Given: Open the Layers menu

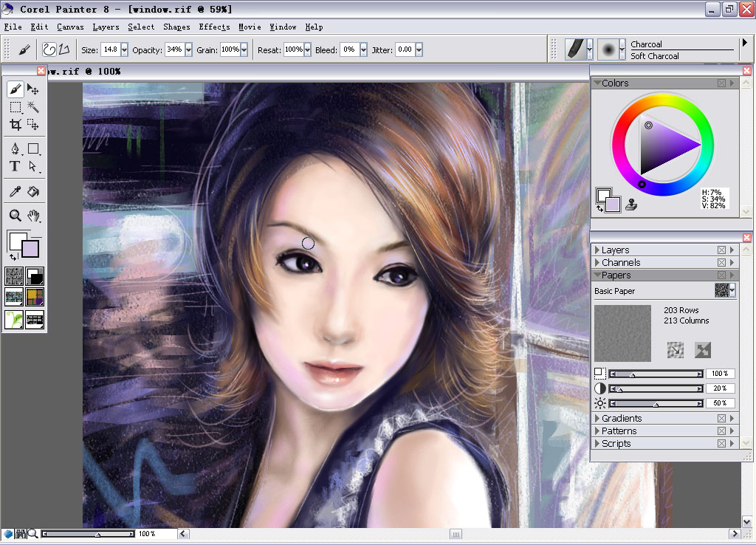Looking at the screenshot, I should pos(106,27).
